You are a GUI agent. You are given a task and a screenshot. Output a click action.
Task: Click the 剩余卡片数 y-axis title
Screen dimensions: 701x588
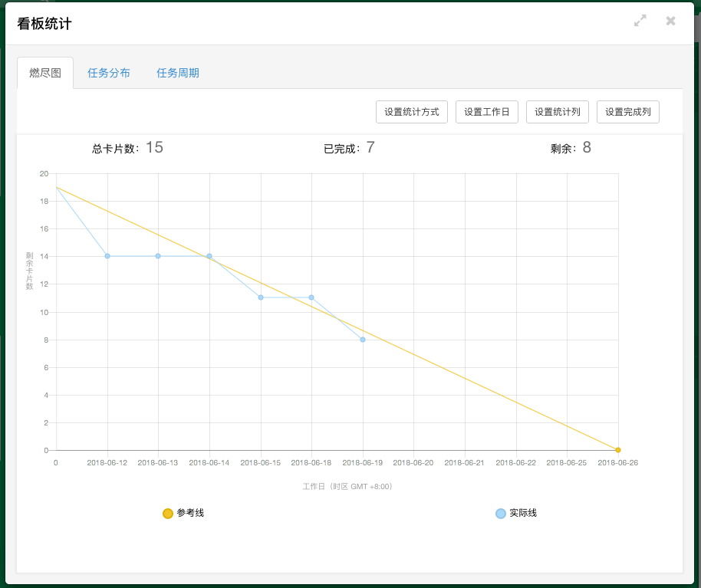tap(29, 271)
